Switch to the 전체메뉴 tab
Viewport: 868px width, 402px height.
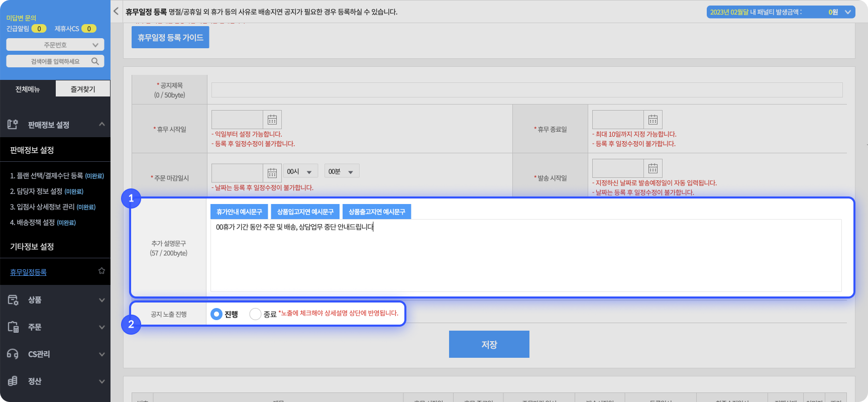pyautogui.click(x=28, y=89)
